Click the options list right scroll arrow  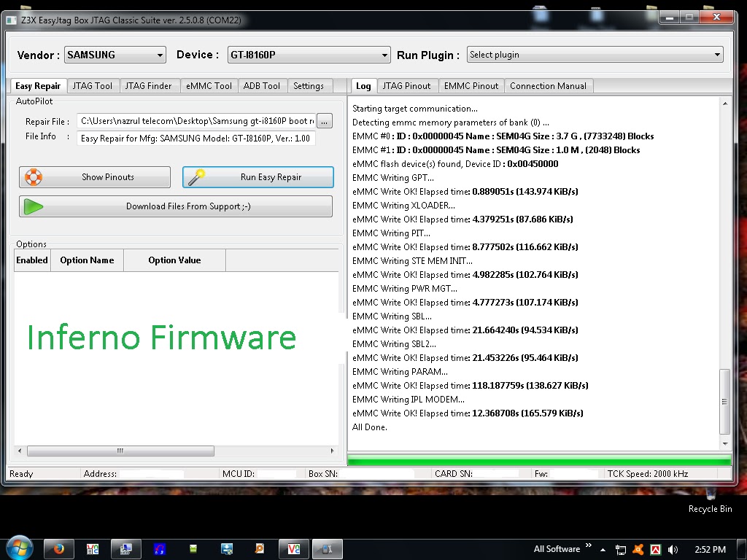tap(332, 451)
